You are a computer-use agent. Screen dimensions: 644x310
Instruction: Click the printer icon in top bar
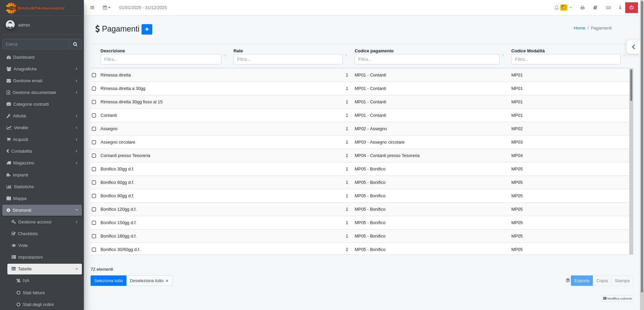click(x=583, y=8)
